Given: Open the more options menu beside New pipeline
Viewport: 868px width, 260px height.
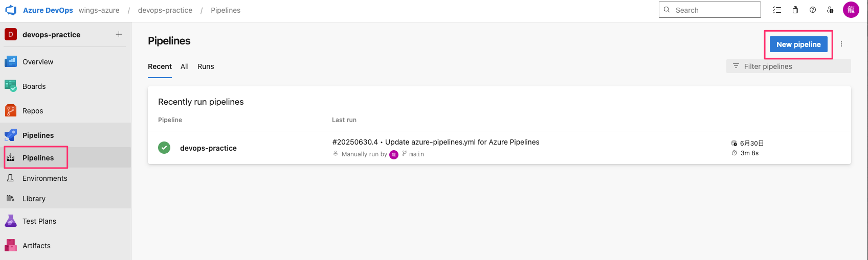Looking at the screenshot, I should pyautogui.click(x=841, y=44).
